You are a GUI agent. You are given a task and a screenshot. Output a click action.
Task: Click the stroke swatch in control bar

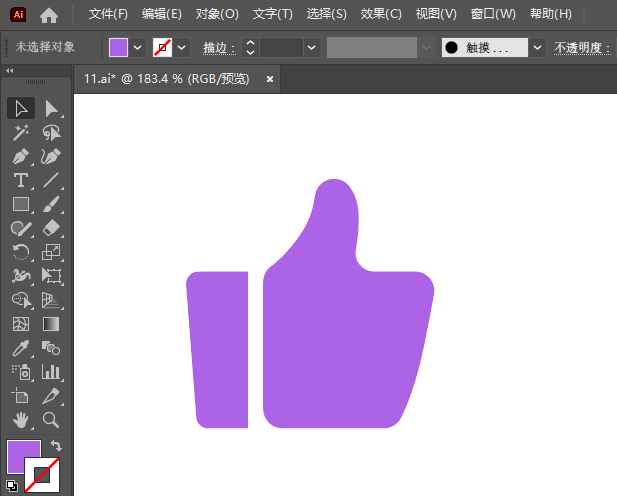click(163, 48)
